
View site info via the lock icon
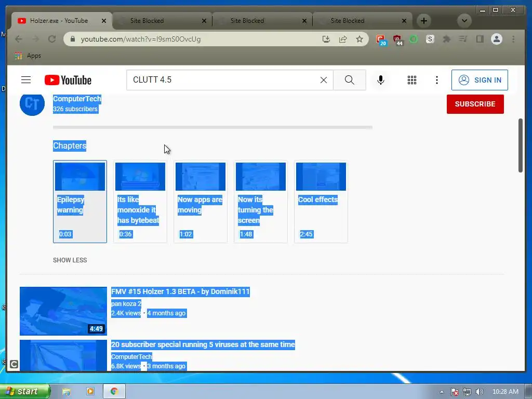click(72, 39)
